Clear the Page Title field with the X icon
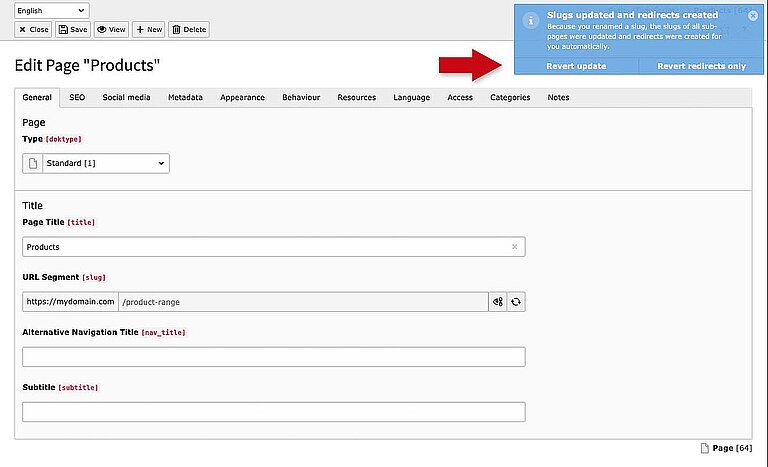The height and width of the screenshot is (467, 768). pyautogui.click(x=514, y=246)
